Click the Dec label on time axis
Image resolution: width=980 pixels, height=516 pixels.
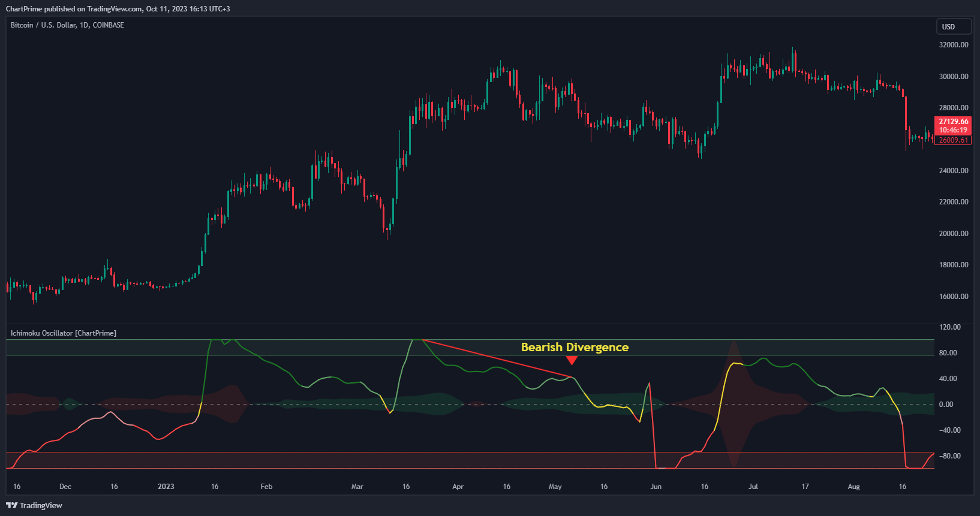pos(65,487)
